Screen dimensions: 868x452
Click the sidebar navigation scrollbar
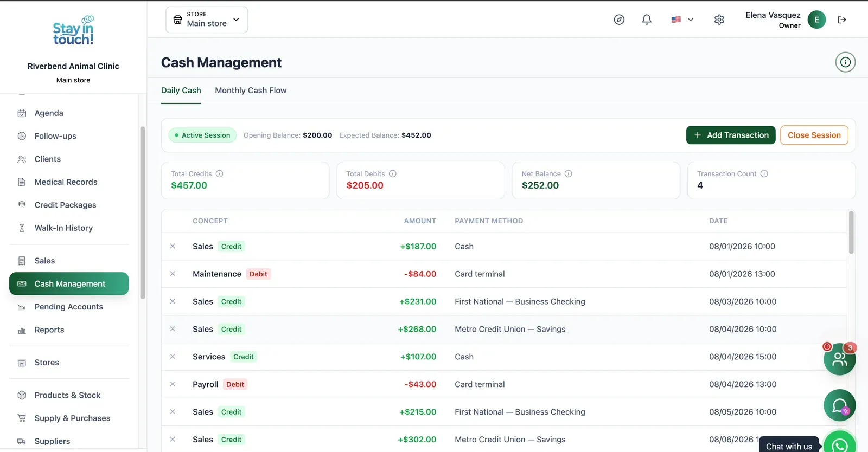tap(143, 212)
